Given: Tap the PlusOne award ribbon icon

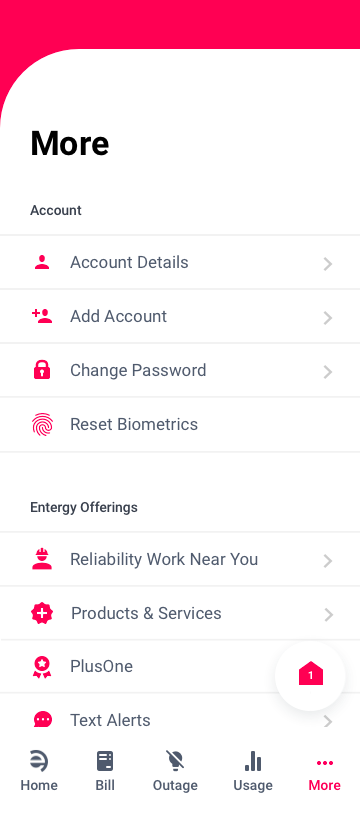Looking at the screenshot, I should [x=42, y=667].
